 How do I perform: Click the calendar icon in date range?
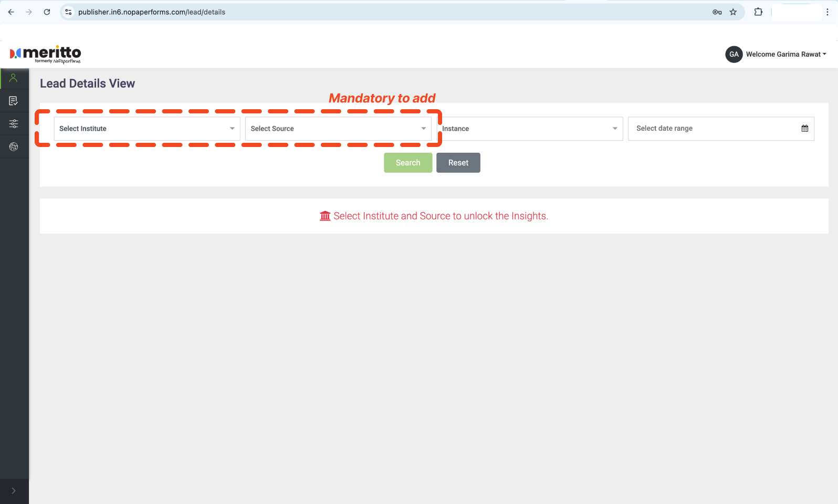804,129
